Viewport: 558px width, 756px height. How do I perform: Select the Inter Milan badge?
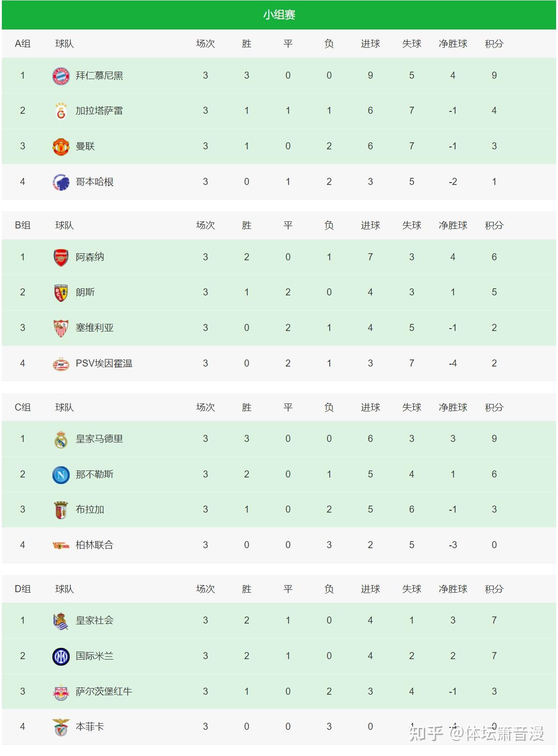(61, 656)
